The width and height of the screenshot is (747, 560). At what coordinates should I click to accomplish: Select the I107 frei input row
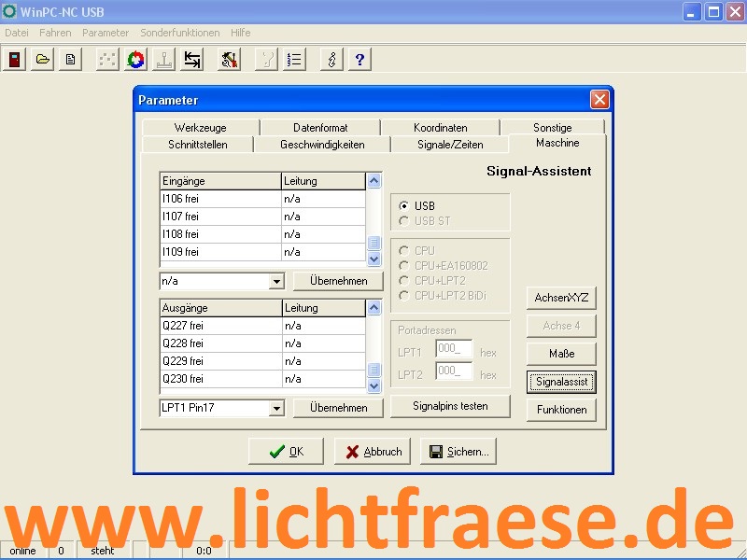pyautogui.click(x=263, y=217)
